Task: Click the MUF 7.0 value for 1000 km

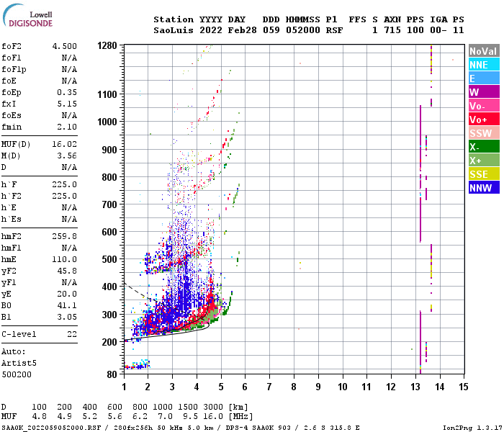Action: [x=165, y=417]
